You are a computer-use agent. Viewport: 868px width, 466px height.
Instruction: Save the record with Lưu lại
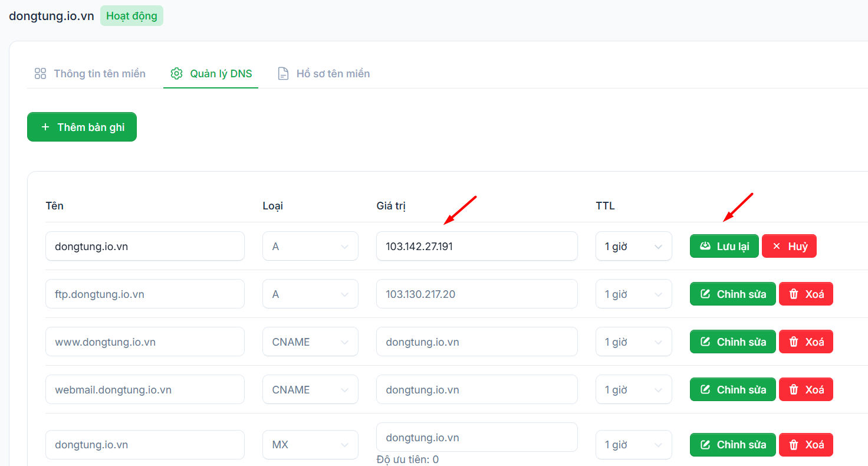(x=724, y=246)
